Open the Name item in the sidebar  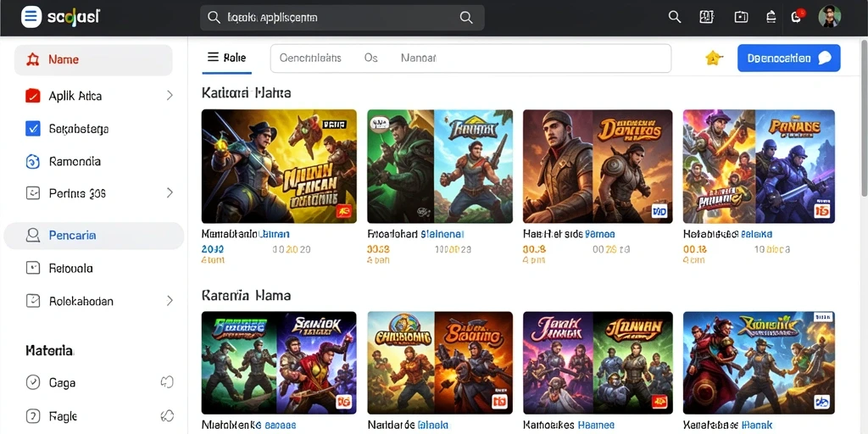tap(93, 60)
